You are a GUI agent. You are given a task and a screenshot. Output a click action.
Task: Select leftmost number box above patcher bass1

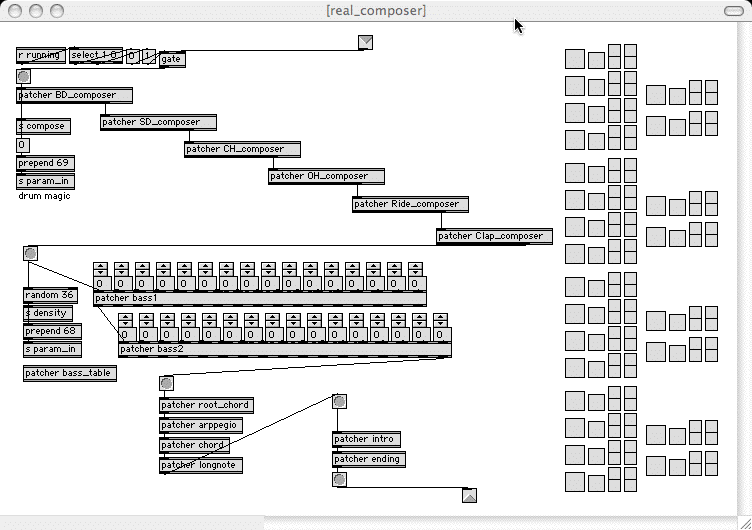tap(100, 283)
